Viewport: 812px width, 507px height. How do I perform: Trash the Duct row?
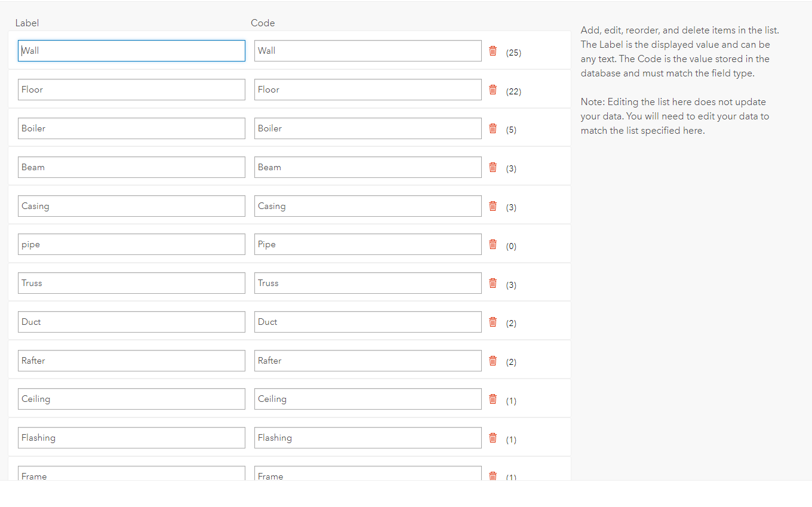493,322
